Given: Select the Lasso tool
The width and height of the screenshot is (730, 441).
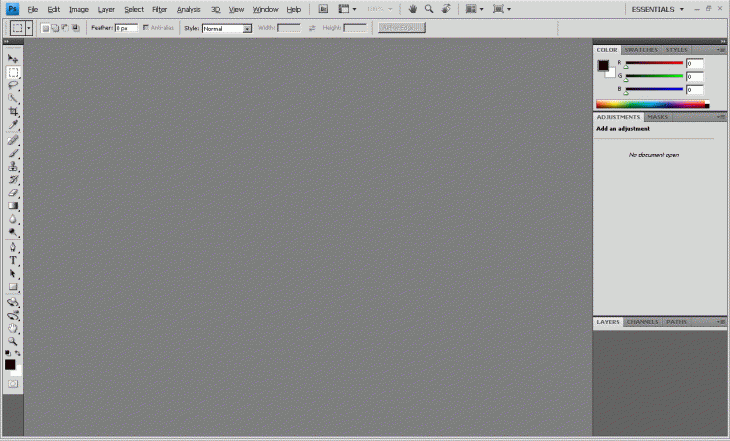Looking at the screenshot, I should (13, 86).
